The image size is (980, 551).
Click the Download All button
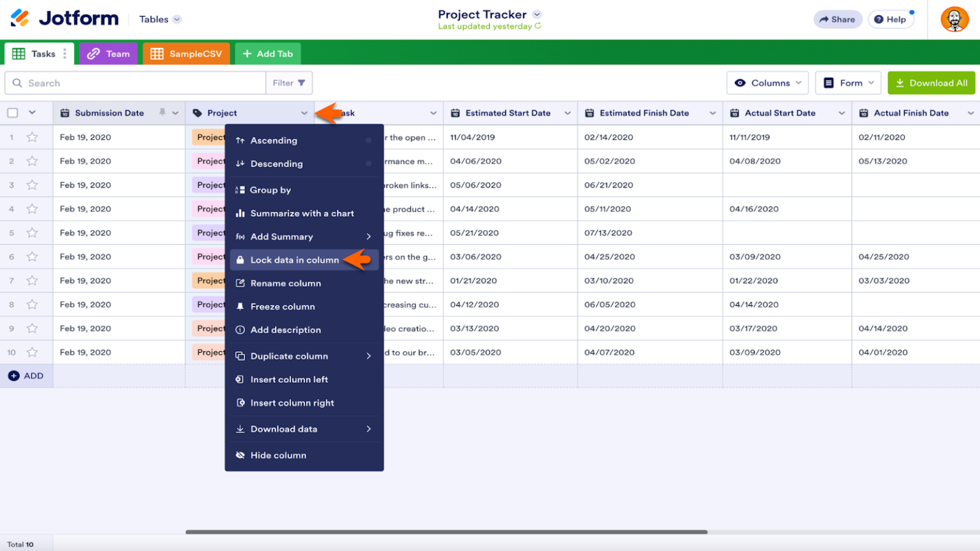click(931, 83)
